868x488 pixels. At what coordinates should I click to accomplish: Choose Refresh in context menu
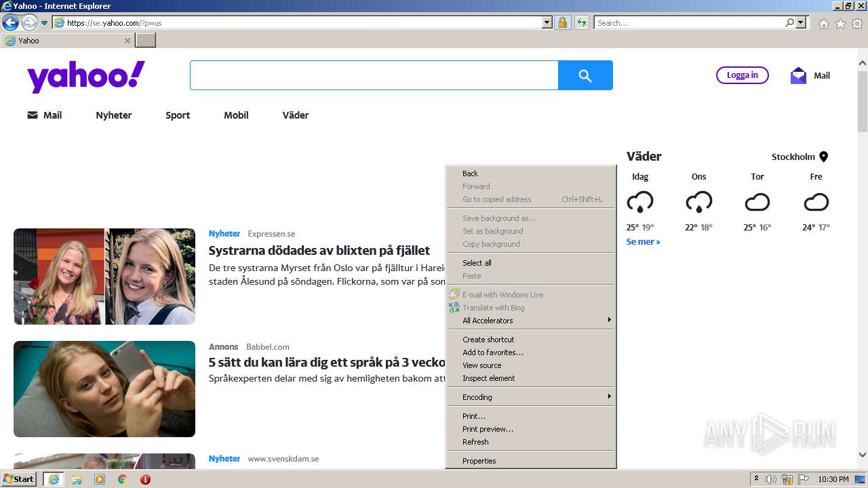point(531,442)
